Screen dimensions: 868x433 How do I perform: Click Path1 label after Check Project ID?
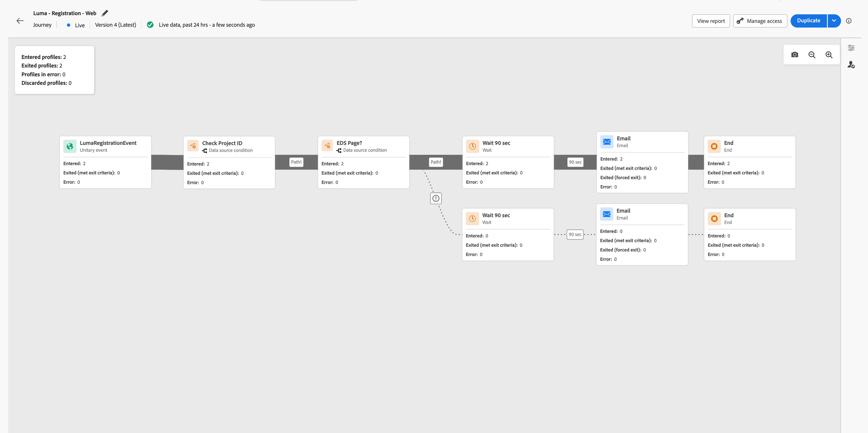(x=296, y=162)
